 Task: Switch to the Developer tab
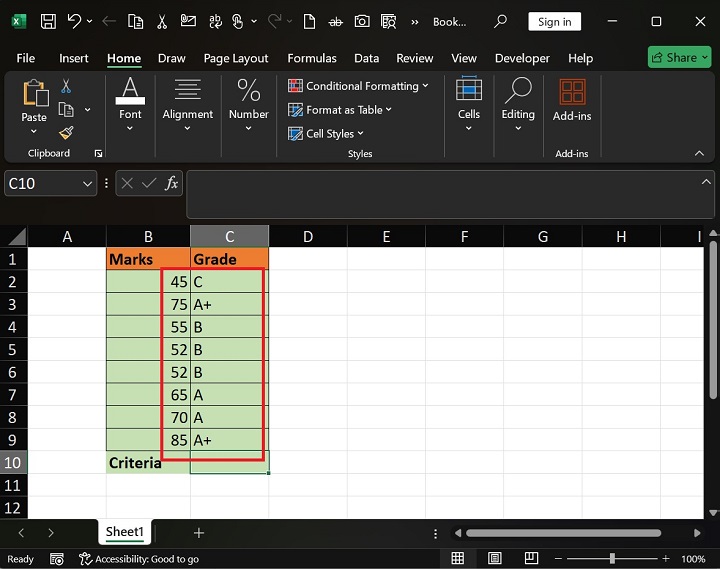click(522, 58)
